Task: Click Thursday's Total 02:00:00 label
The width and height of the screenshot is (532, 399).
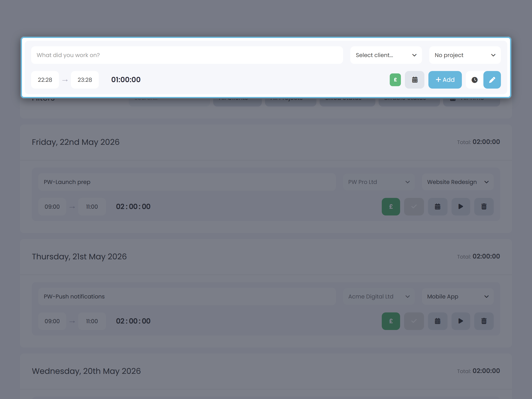Action: coord(478,256)
